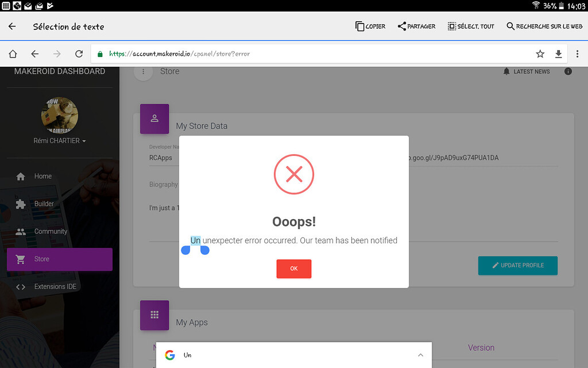
Task: Click the Update Profile button
Action: click(518, 266)
